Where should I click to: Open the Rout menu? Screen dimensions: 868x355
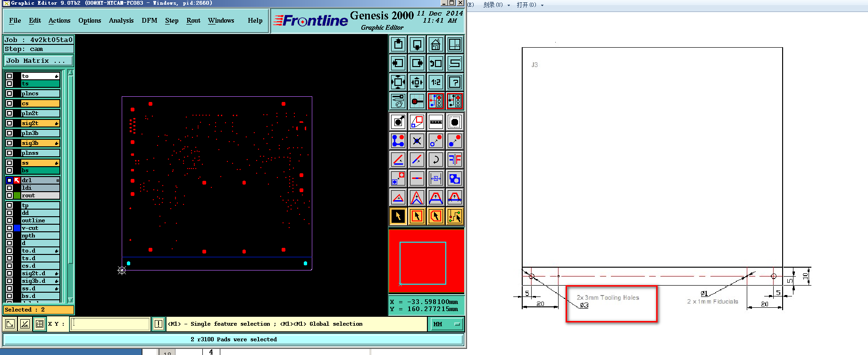(x=193, y=20)
